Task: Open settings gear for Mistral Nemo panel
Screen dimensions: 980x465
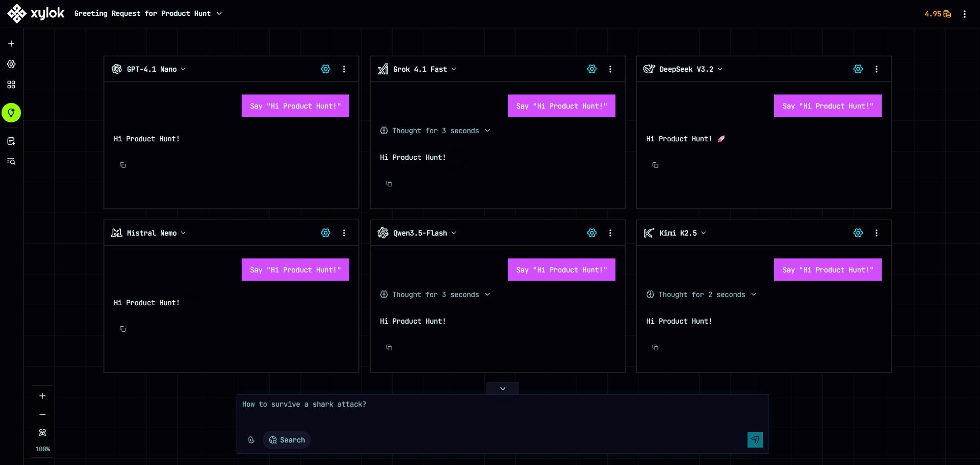Action: pyautogui.click(x=326, y=233)
